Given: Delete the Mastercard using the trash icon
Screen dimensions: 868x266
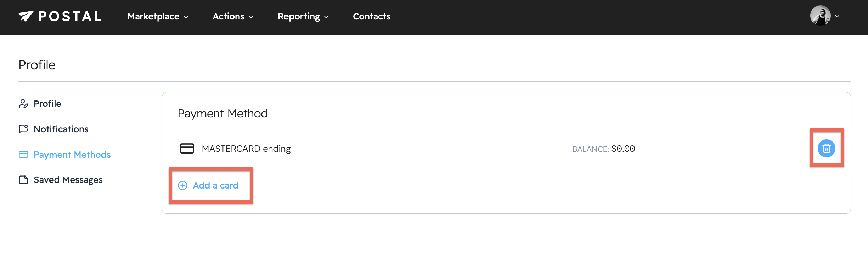Looking at the screenshot, I should 826,148.
